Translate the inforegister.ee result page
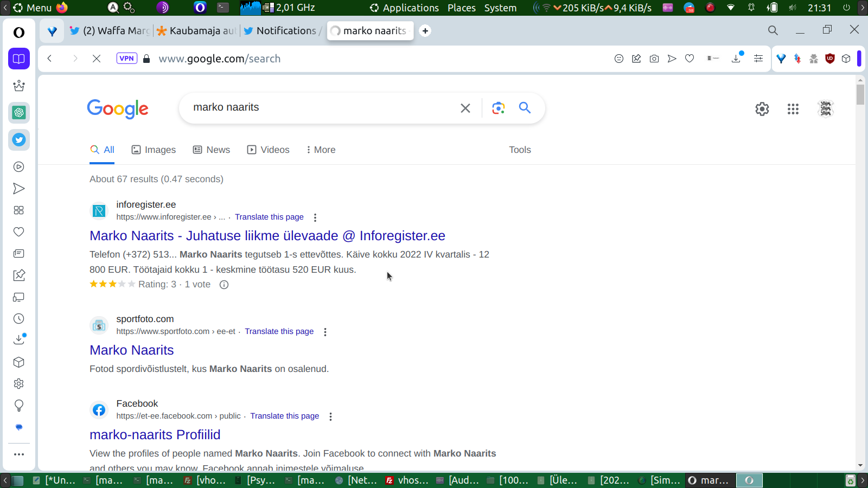 pos(269,217)
